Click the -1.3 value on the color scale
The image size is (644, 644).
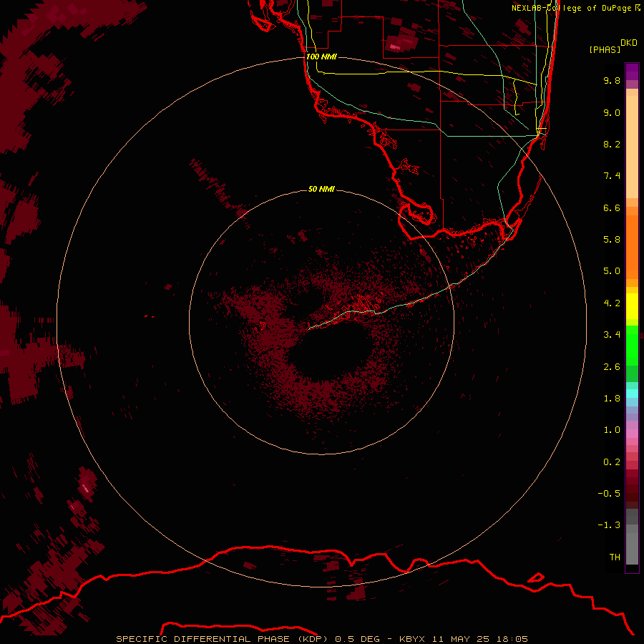609,525
